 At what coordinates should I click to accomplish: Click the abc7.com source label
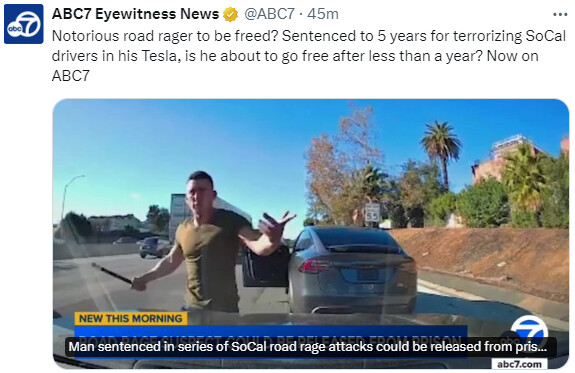[x=519, y=364]
